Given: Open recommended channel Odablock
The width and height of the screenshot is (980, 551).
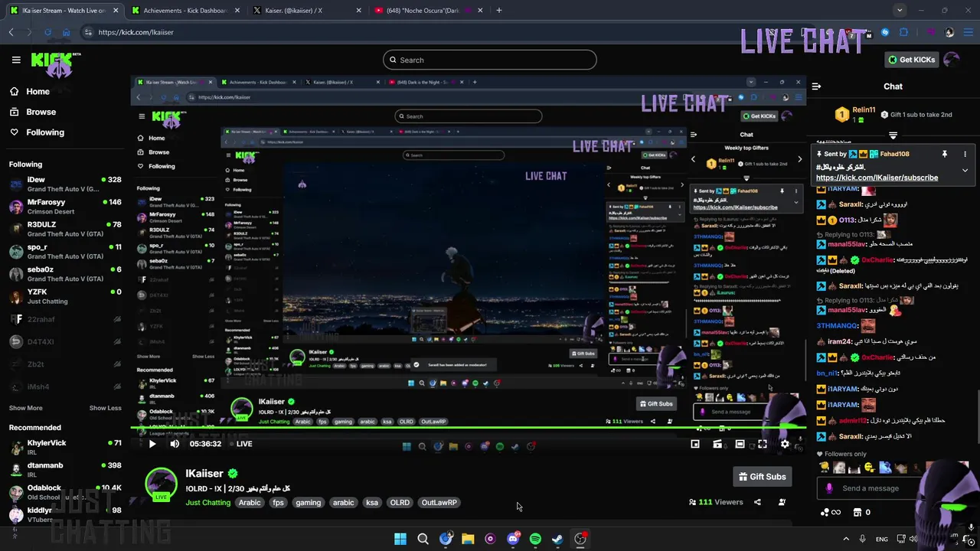Looking at the screenshot, I should pyautogui.click(x=65, y=492).
